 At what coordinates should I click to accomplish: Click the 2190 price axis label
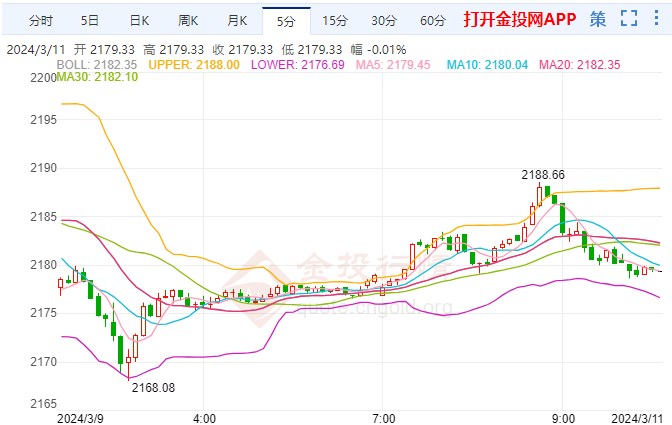(43, 168)
